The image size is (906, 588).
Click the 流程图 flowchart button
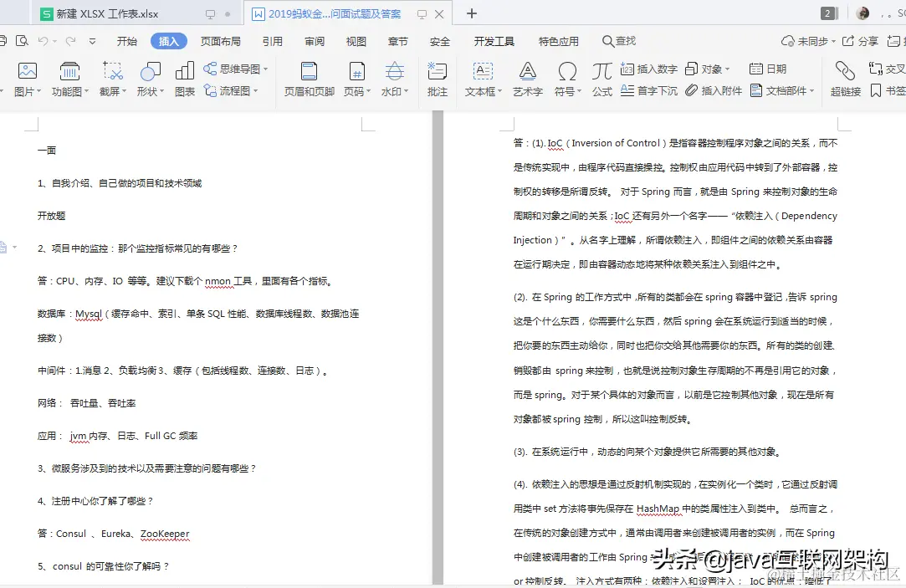pyautogui.click(x=230, y=90)
